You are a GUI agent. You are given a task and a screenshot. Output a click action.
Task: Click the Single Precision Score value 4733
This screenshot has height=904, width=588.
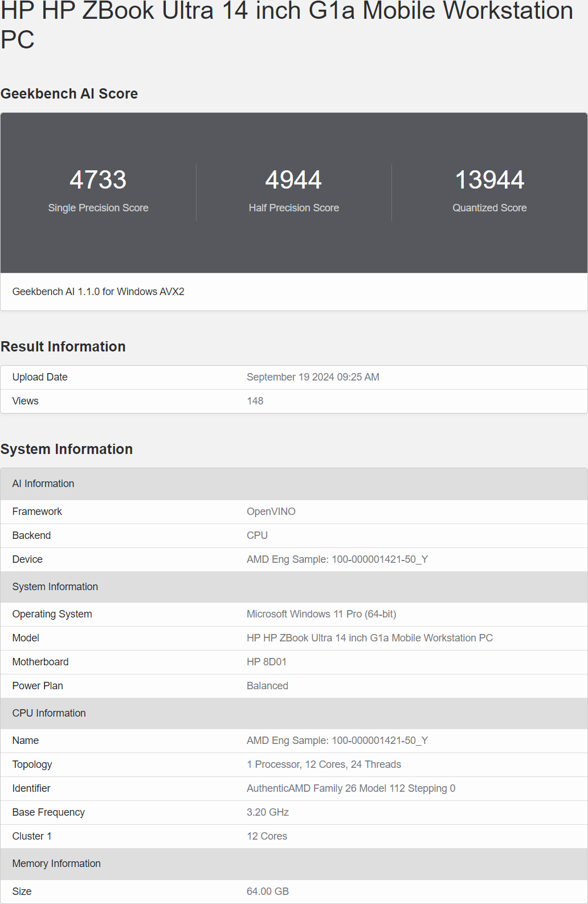click(x=98, y=180)
